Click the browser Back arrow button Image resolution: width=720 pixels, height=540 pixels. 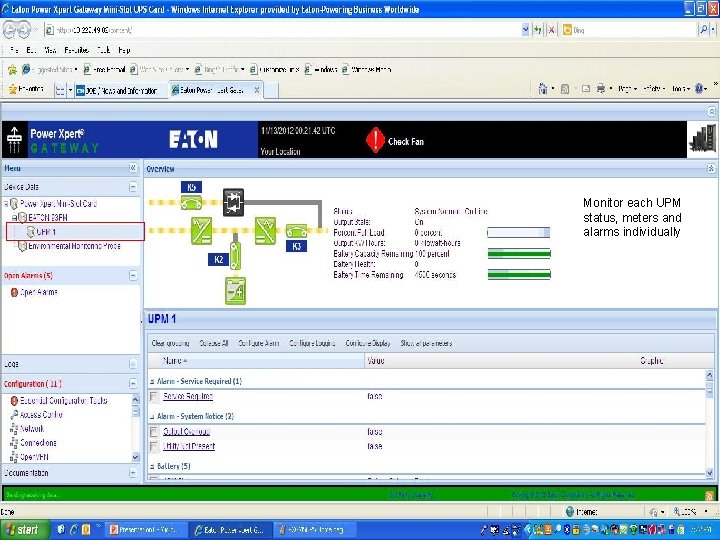(10, 30)
